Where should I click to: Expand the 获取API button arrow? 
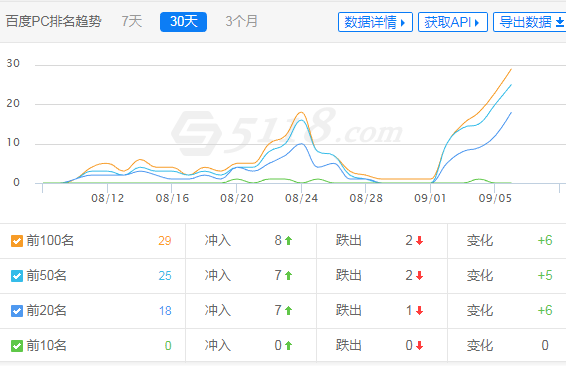477,22
